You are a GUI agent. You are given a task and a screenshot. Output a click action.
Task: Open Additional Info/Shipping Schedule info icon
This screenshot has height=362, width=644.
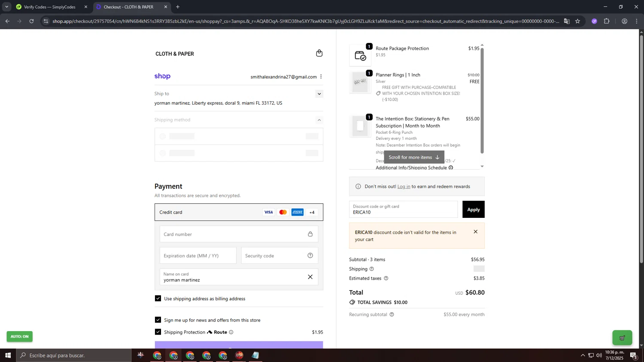click(451, 168)
